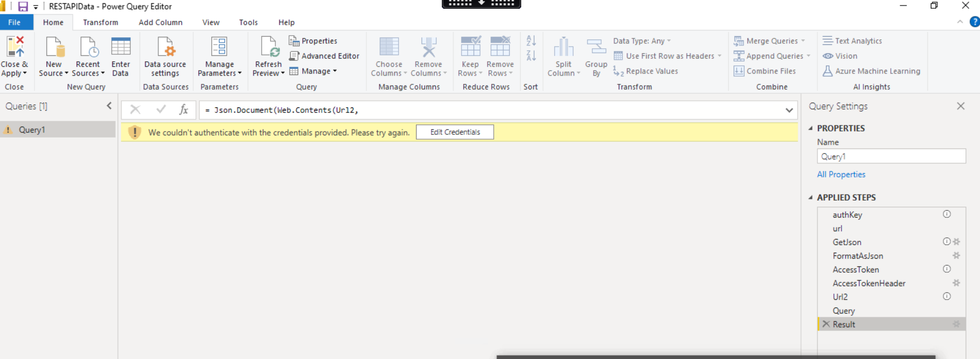Click the save icon in title bar
This screenshot has width=980, height=359.
click(23, 7)
